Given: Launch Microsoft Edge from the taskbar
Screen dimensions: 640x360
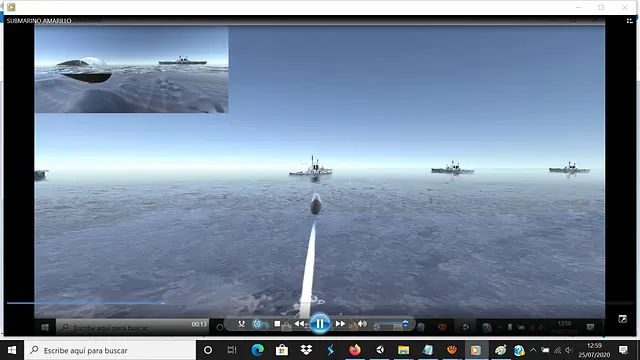Looking at the screenshot, I should tap(258, 350).
